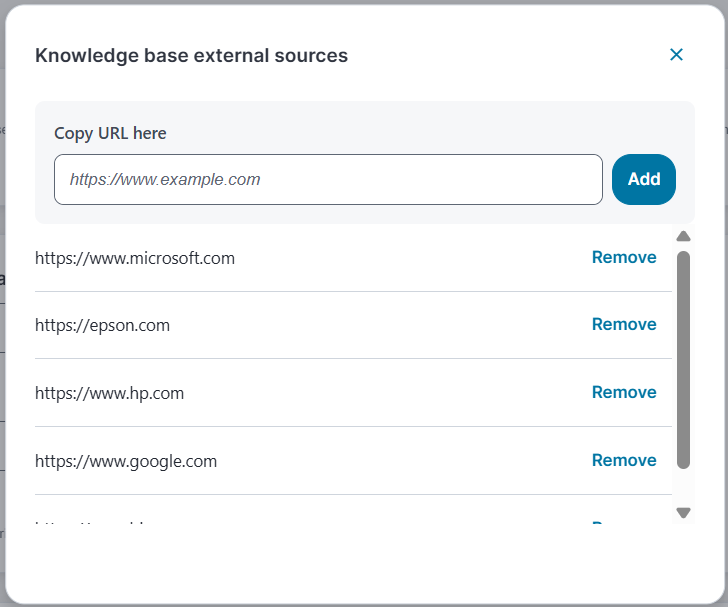
Task: Click the scrollbar down arrow
Action: tap(684, 513)
